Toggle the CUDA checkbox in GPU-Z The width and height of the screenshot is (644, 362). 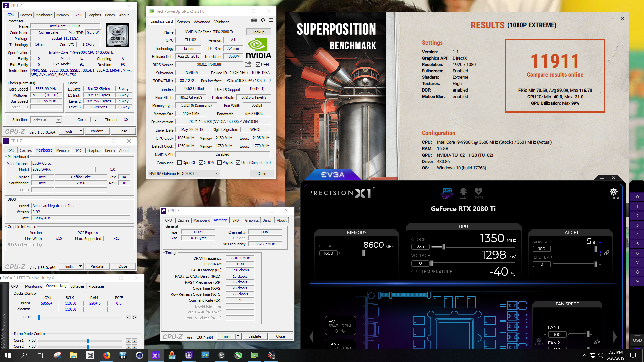coord(201,163)
